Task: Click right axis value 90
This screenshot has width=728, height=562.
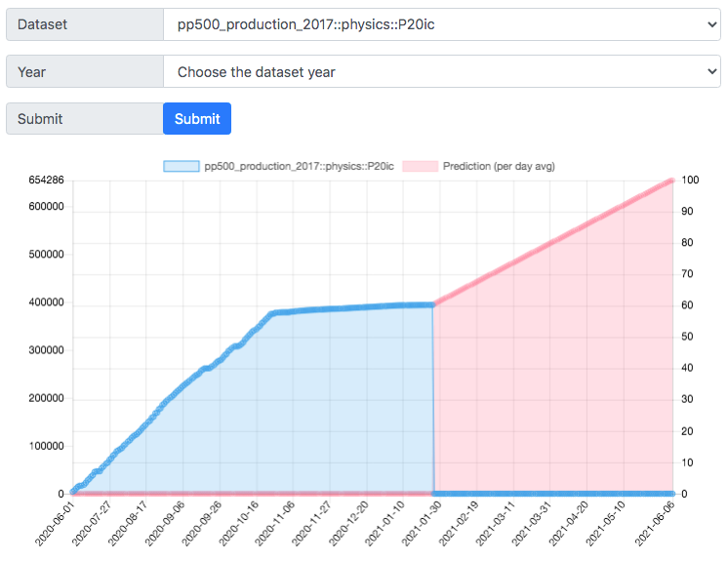Action: 687,211
